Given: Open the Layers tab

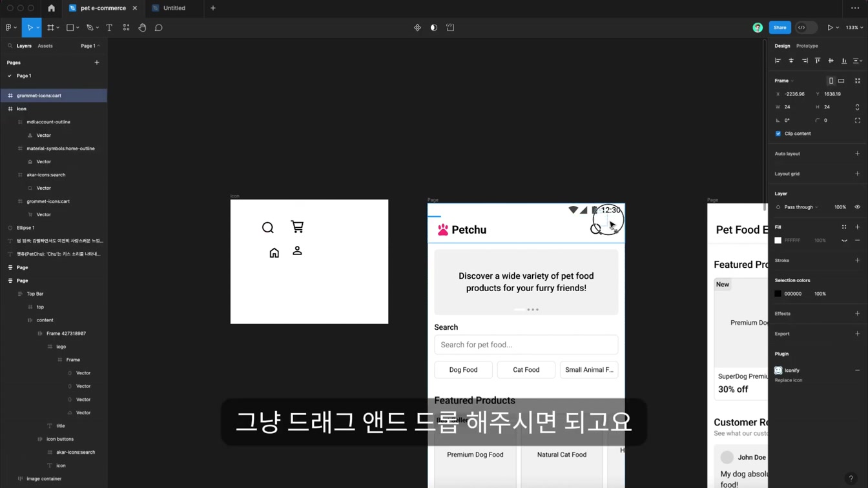Looking at the screenshot, I should pyautogui.click(x=24, y=46).
